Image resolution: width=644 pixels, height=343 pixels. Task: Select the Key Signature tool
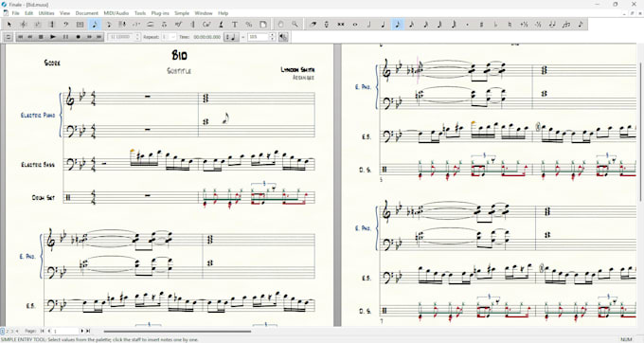[37, 25]
